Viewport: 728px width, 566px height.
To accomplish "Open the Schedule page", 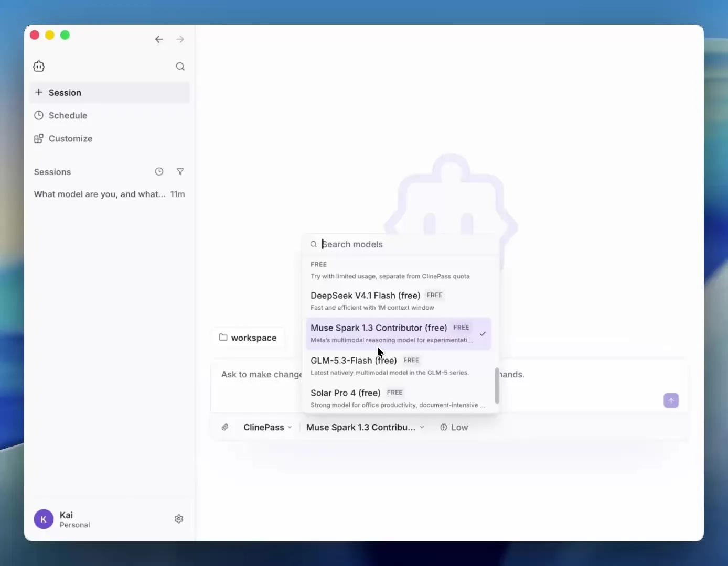I will (110, 116).
